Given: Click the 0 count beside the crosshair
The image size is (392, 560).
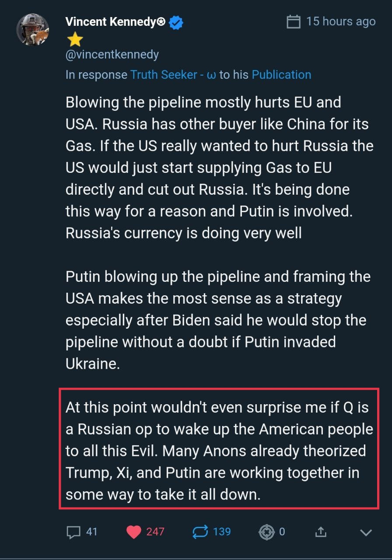Looking at the screenshot, I should click(x=282, y=532).
